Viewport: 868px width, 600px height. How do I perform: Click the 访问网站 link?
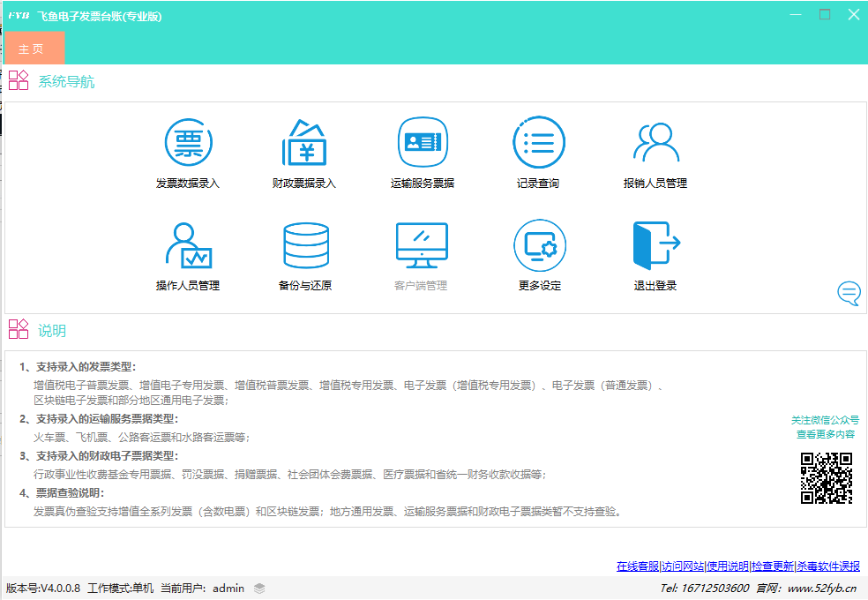683,566
